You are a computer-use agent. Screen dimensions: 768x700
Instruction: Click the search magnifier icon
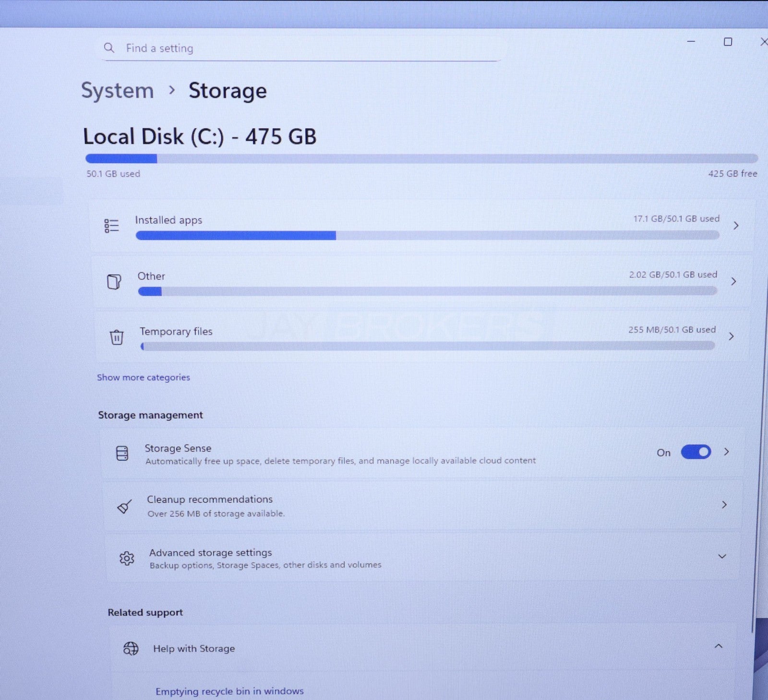coord(109,48)
